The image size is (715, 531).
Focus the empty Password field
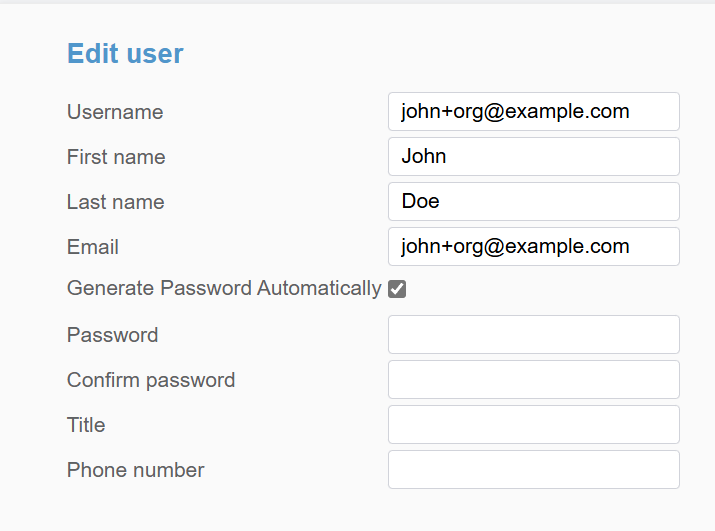pyautogui.click(x=533, y=335)
